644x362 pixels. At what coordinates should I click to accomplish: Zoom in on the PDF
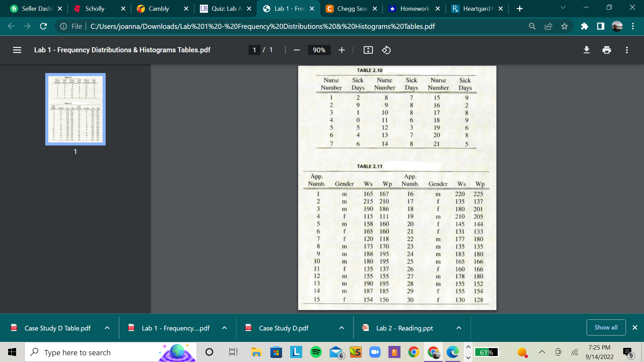click(341, 50)
